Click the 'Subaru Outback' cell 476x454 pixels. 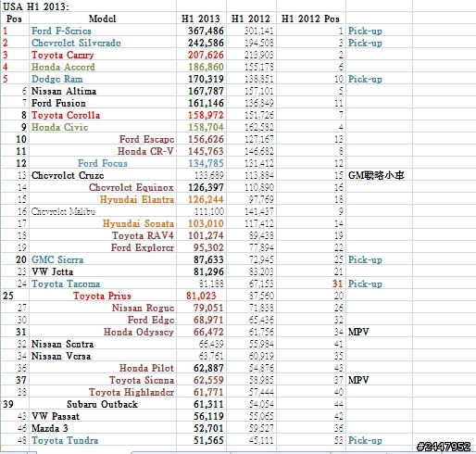(102, 404)
